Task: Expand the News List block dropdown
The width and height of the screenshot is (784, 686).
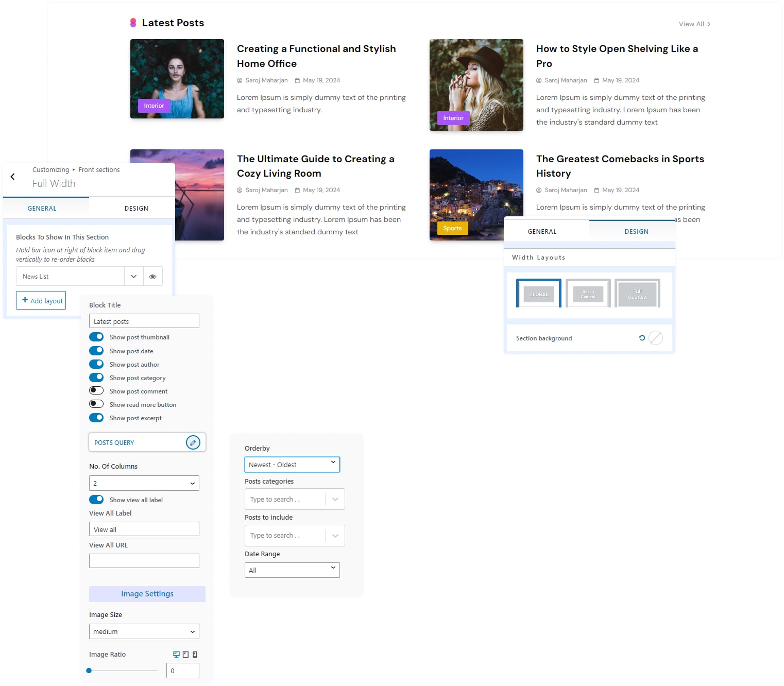Action: [x=133, y=277]
